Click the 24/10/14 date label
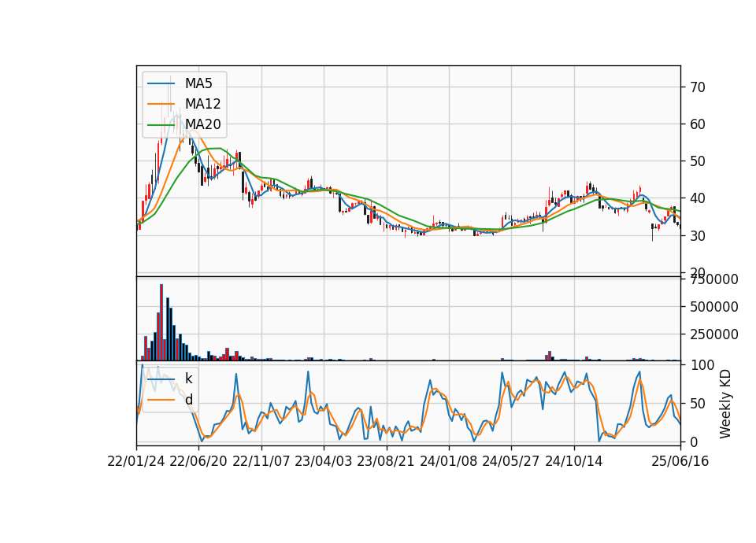The height and width of the screenshot is (543, 756). pos(574,461)
